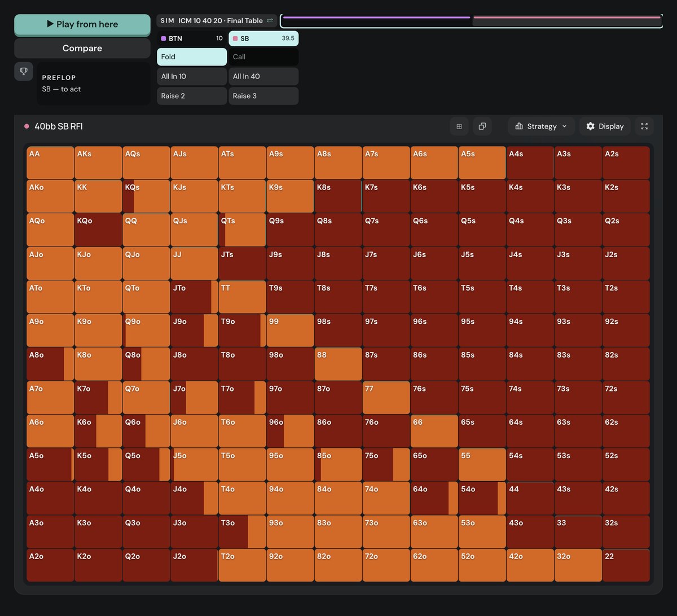Viewport: 677px width, 616px height.
Task: Click the trophy icon button
Action: coord(24,71)
